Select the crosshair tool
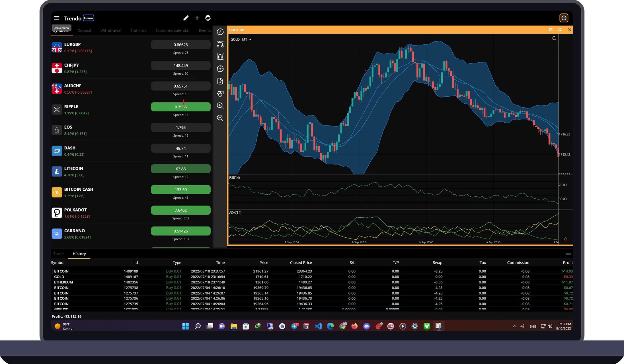Screen dimensions: 624x364 pos(220,69)
